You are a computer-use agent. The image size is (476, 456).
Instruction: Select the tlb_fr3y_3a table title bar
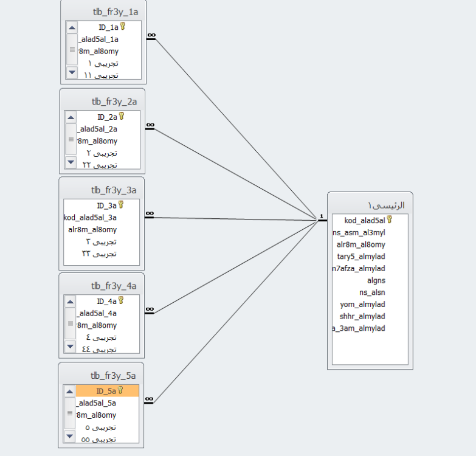coord(102,190)
